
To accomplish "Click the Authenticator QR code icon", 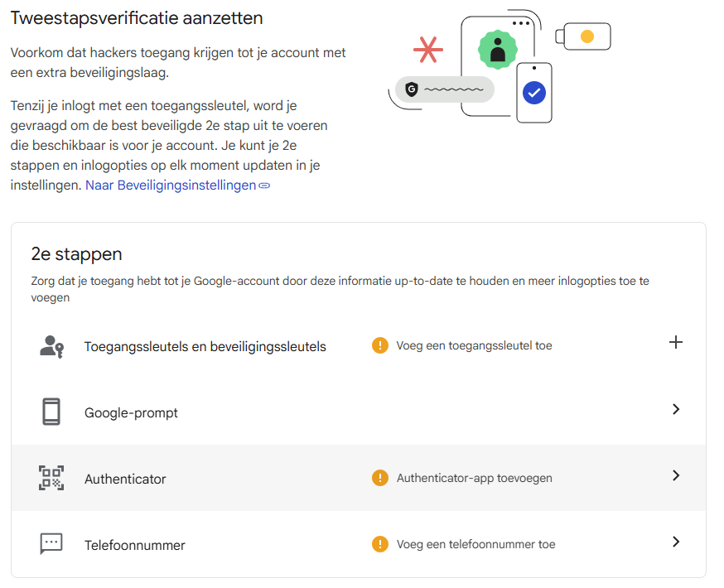I will click(x=51, y=478).
